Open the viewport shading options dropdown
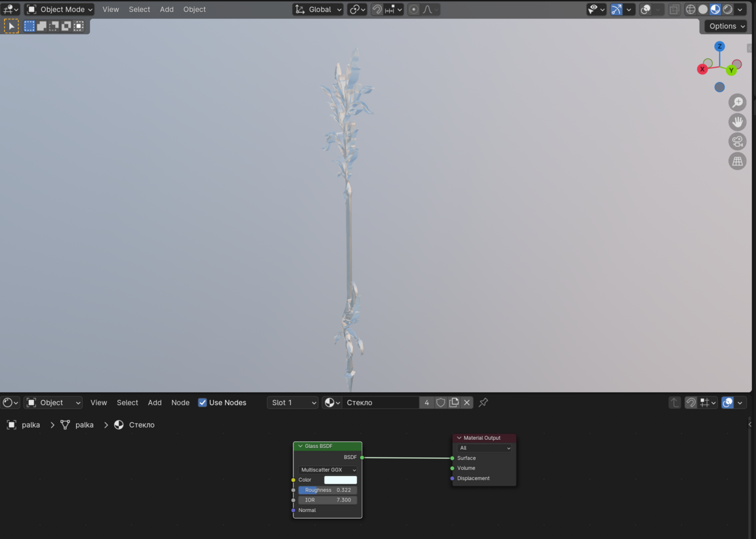 coord(740,9)
